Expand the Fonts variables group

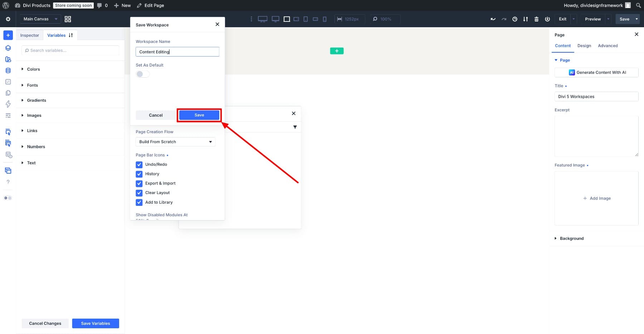click(x=70, y=85)
